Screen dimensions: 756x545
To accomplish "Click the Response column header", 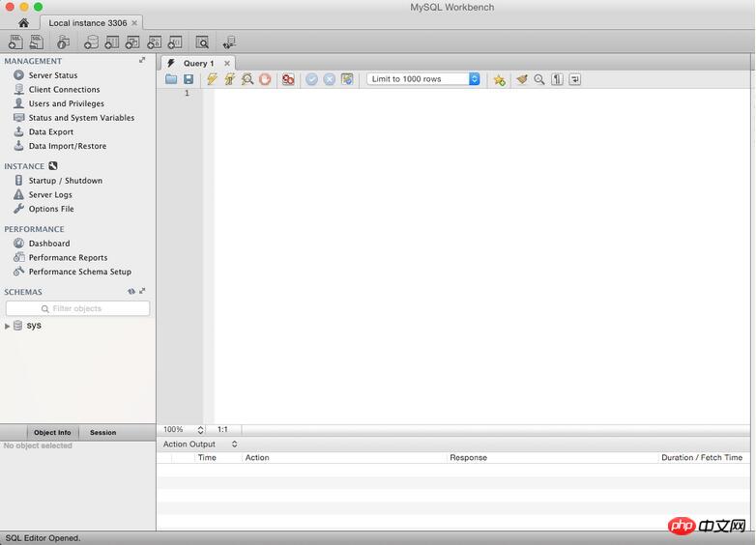I will [x=468, y=457].
